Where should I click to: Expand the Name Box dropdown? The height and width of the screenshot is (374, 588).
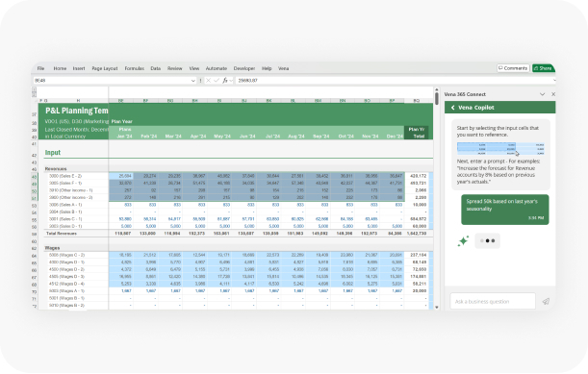click(x=193, y=81)
